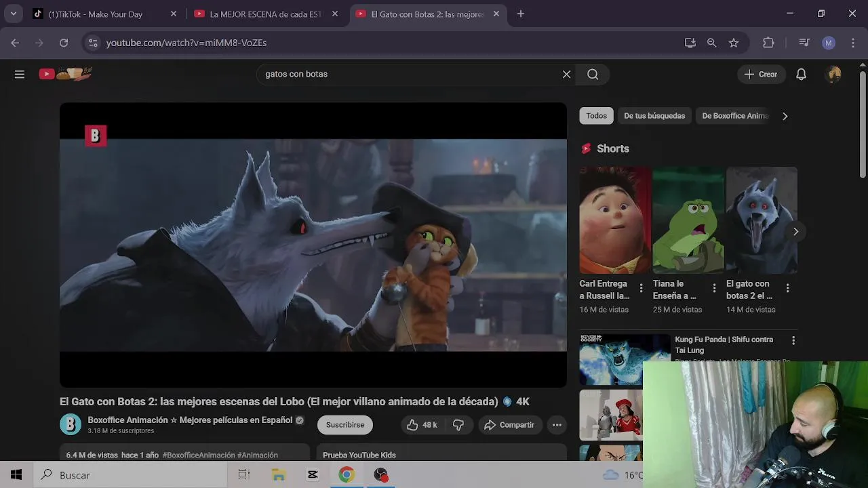Subscribe with the Suscribirse button
The width and height of the screenshot is (868, 488).
(344, 425)
